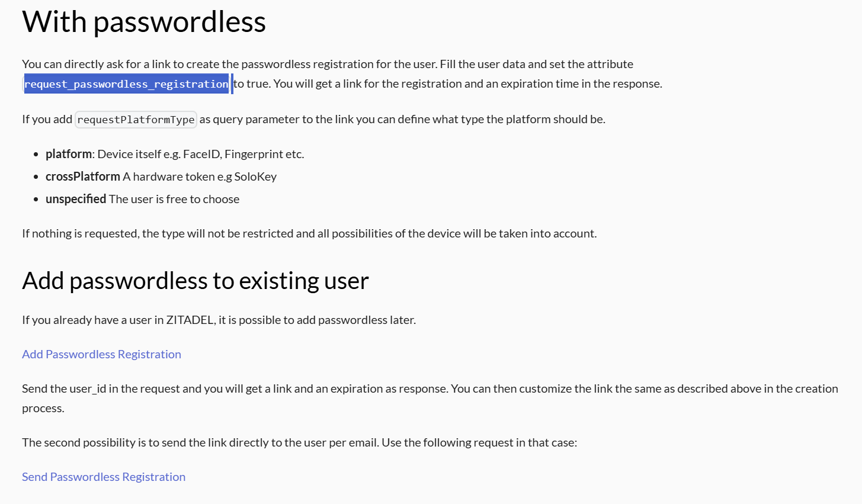Click the bold 'unspecified' list term
862x504 pixels.
(x=76, y=199)
